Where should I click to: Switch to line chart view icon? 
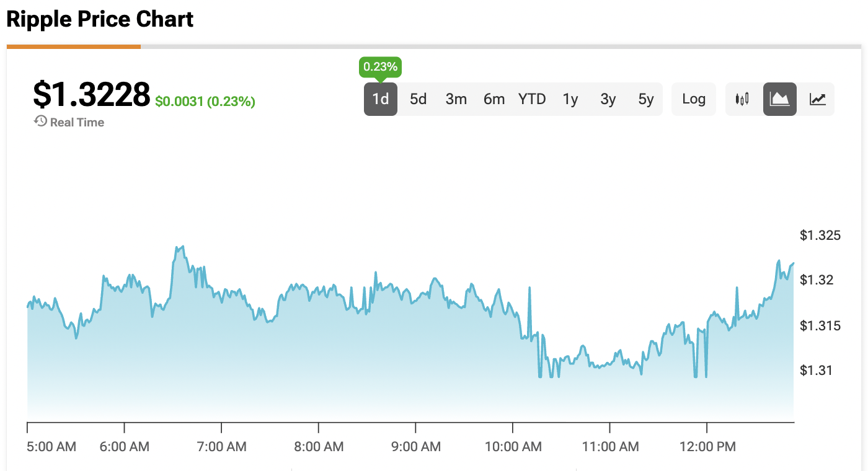tap(818, 99)
